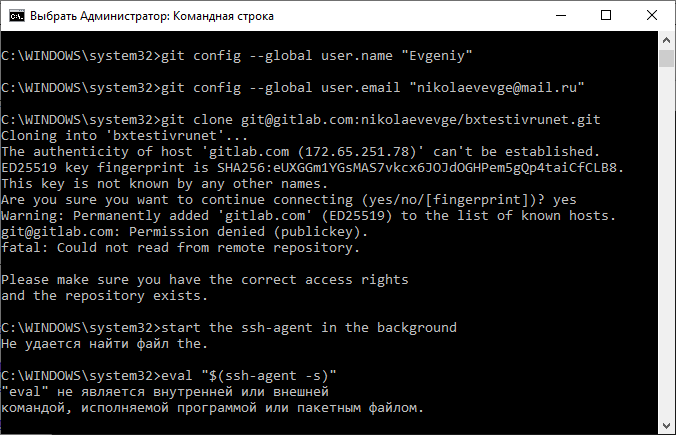Click the 'Не удается найти файл the' line
676x435 pixels.
(105, 344)
